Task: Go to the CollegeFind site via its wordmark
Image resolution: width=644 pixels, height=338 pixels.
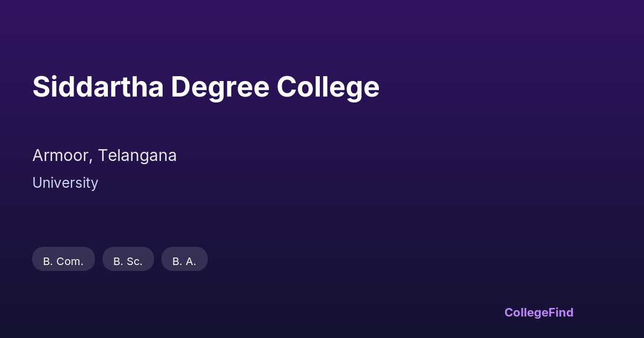Action: tap(538, 312)
